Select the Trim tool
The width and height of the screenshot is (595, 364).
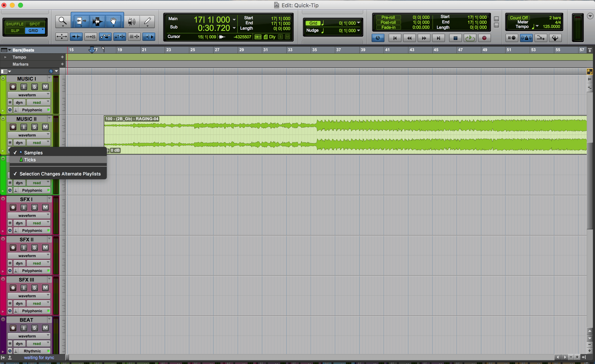81,21
